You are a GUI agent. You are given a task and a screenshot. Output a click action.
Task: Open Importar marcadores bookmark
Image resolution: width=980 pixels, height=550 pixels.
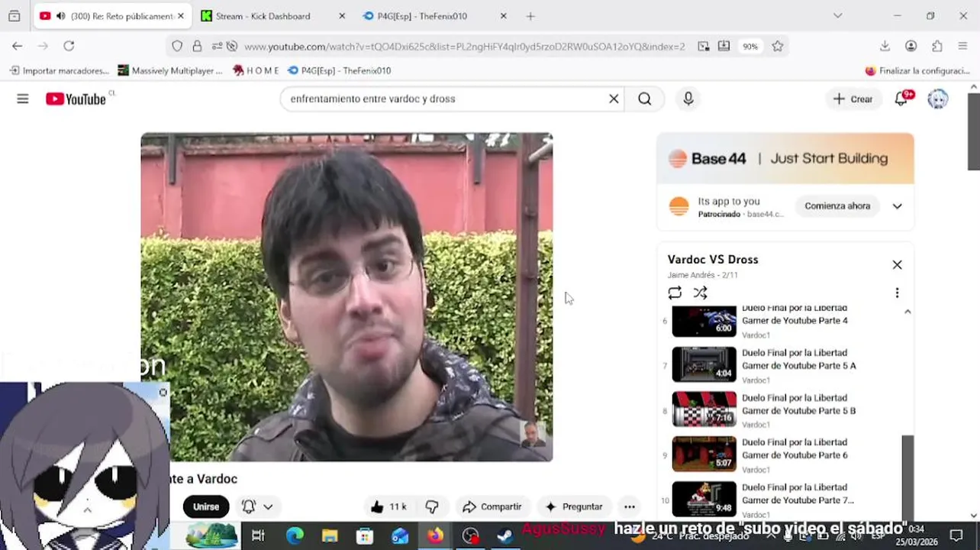pyautogui.click(x=60, y=70)
